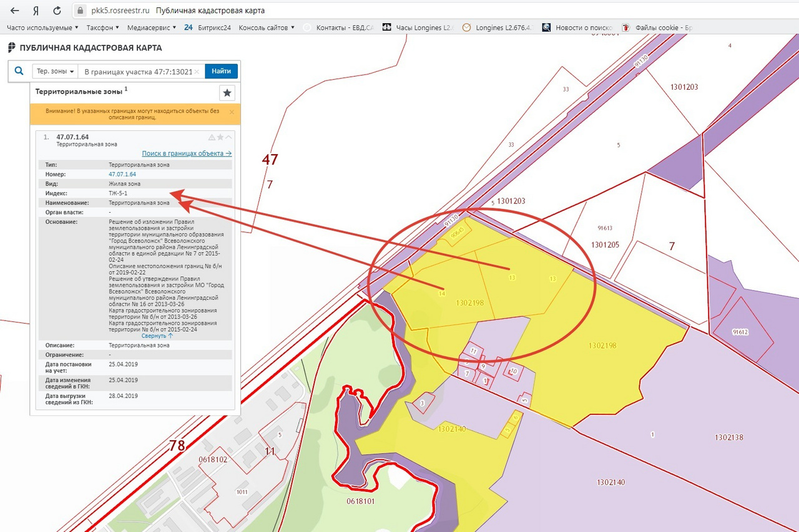
Task: Dismiss the orange warning banner
Action: click(232, 112)
